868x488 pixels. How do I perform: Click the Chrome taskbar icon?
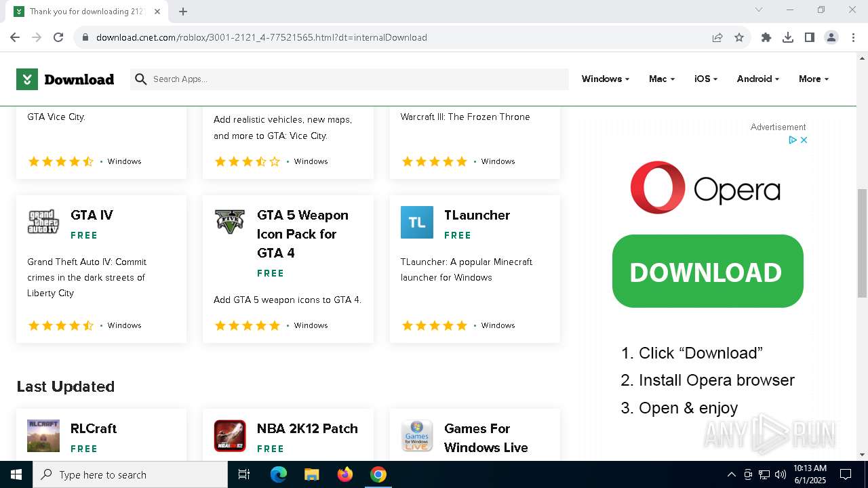point(378,474)
